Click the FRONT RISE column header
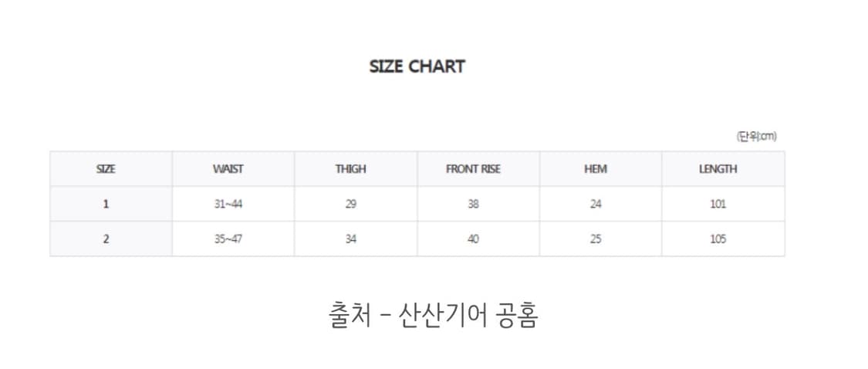This screenshot has width=868, height=369. [x=473, y=169]
